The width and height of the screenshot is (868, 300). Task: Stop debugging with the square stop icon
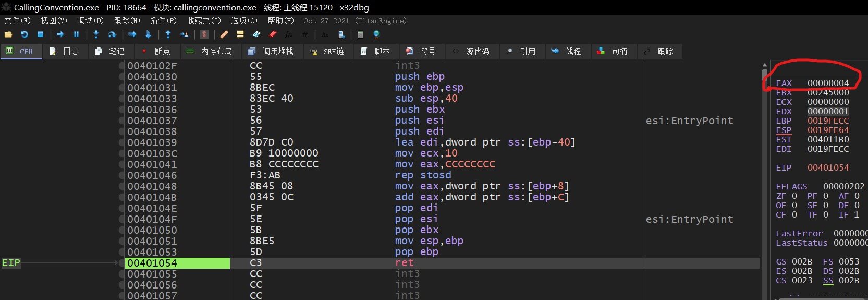coord(40,34)
